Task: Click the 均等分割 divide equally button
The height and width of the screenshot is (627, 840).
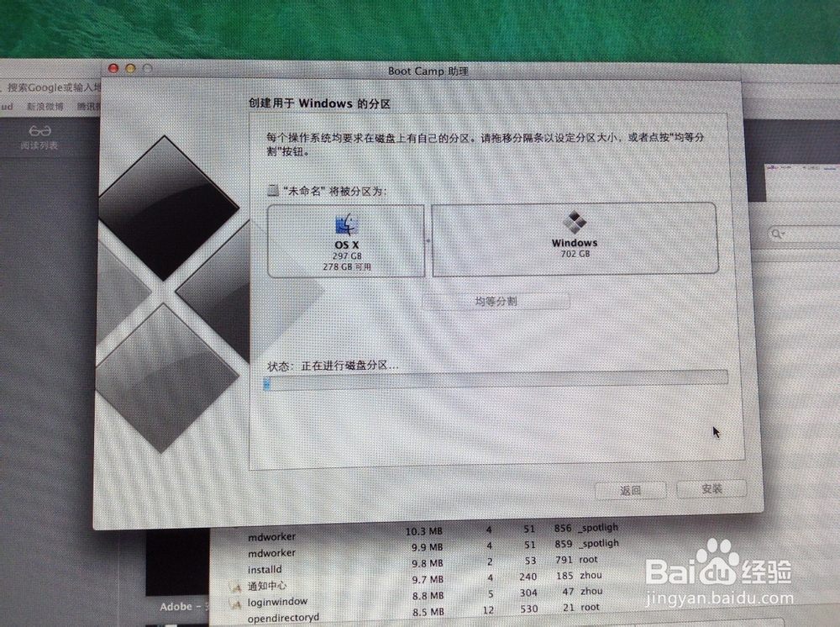Action: click(x=496, y=301)
